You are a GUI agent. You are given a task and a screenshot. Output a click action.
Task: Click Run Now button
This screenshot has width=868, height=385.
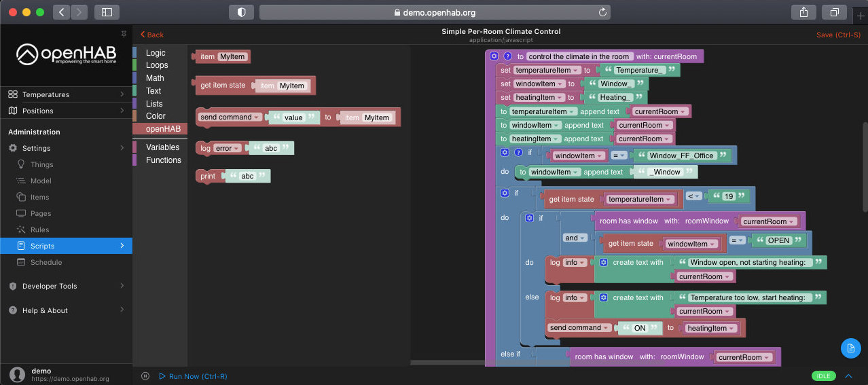coord(193,376)
